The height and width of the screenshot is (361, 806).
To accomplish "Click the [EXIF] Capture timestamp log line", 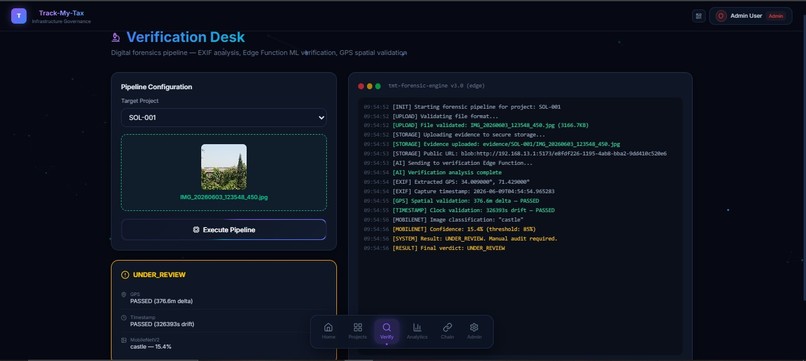I will click(x=459, y=191).
